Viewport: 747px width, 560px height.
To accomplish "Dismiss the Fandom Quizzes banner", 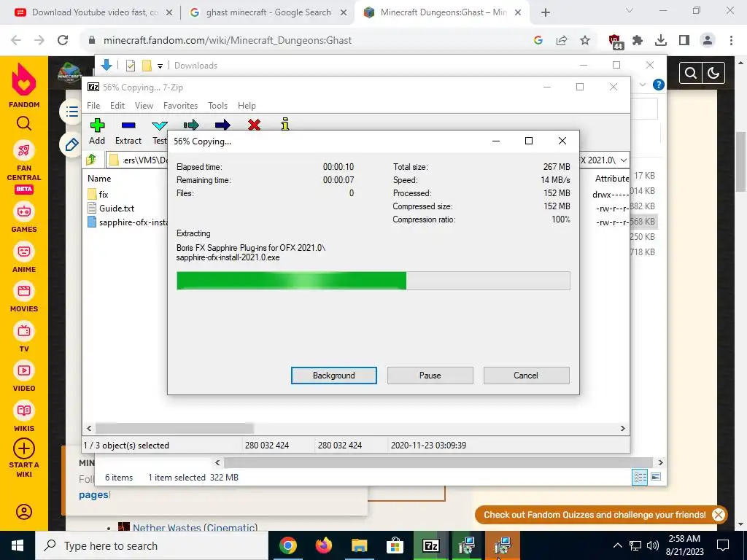I will coord(719,515).
